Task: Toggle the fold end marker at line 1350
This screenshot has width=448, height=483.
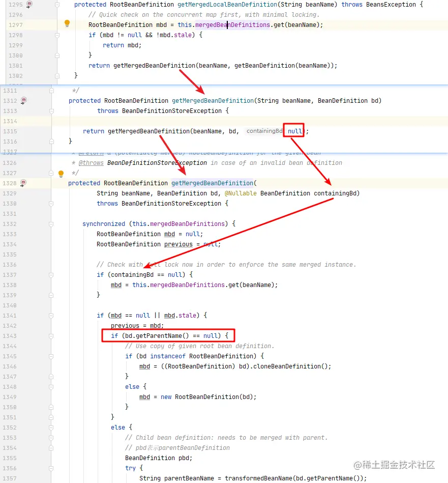Action: [51, 407]
